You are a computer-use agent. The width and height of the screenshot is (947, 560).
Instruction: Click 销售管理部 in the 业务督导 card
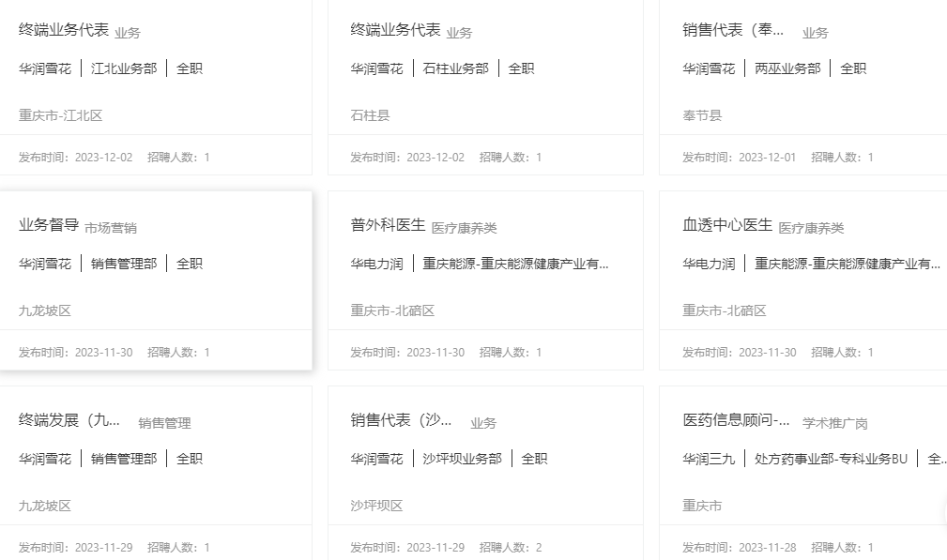[x=124, y=264]
